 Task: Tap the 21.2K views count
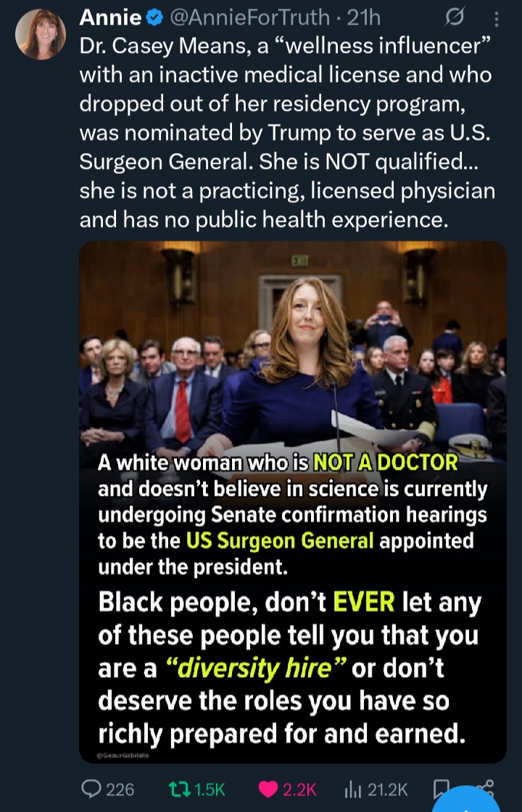(x=388, y=790)
